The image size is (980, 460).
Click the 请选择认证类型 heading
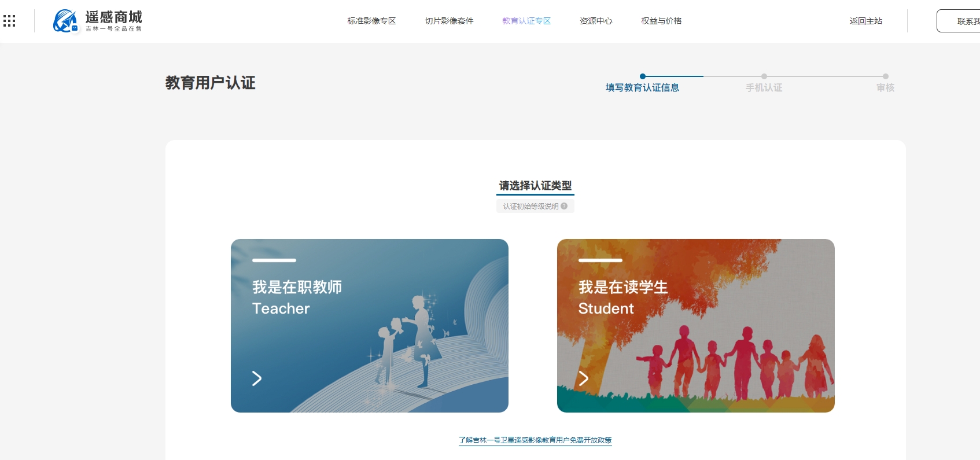[535, 186]
